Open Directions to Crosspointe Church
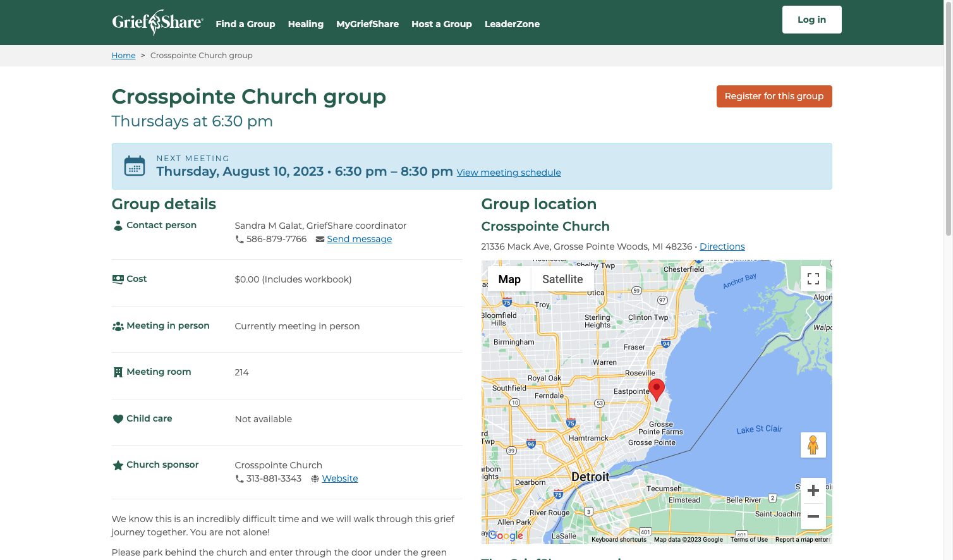Screen dimensions: 953x560 click(722, 247)
